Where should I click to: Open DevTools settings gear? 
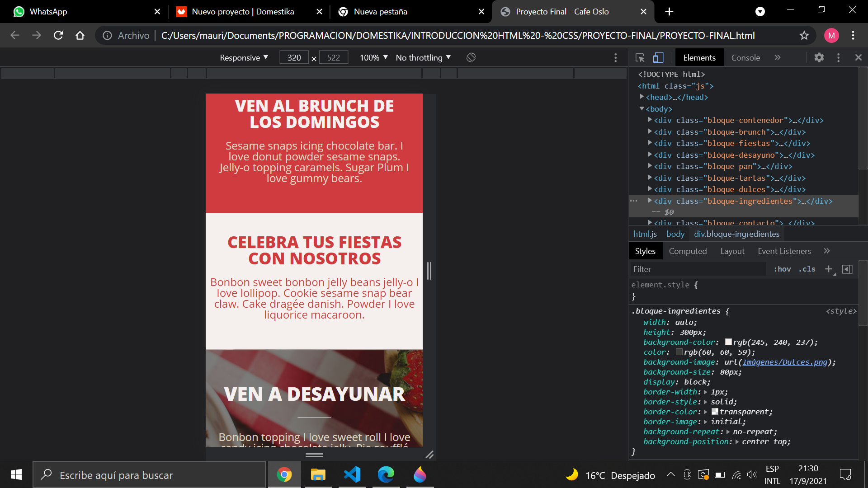click(x=819, y=57)
